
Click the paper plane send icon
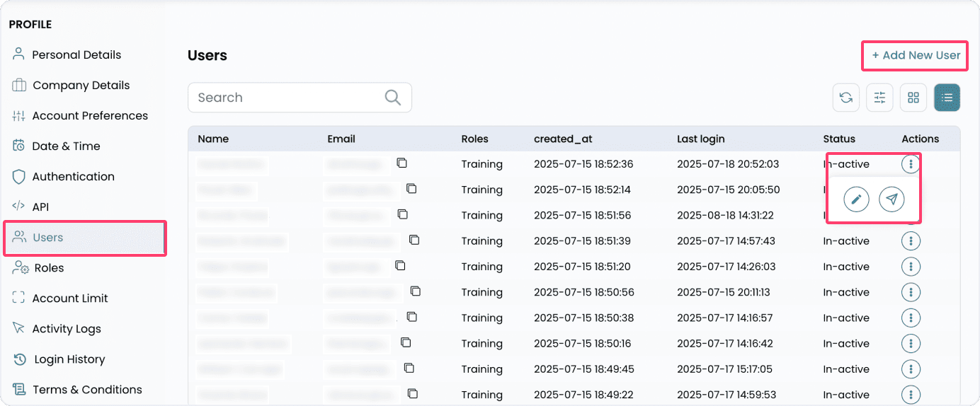891,200
